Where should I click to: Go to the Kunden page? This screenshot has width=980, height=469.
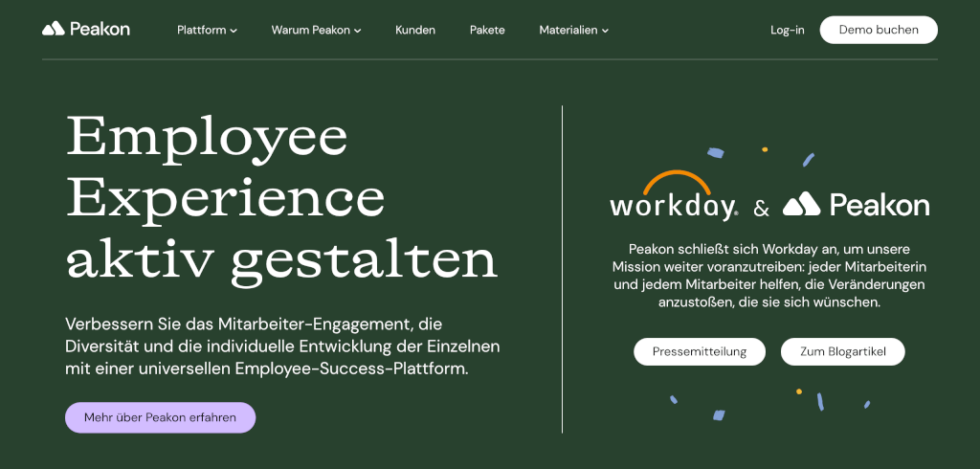(x=415, y=30)
